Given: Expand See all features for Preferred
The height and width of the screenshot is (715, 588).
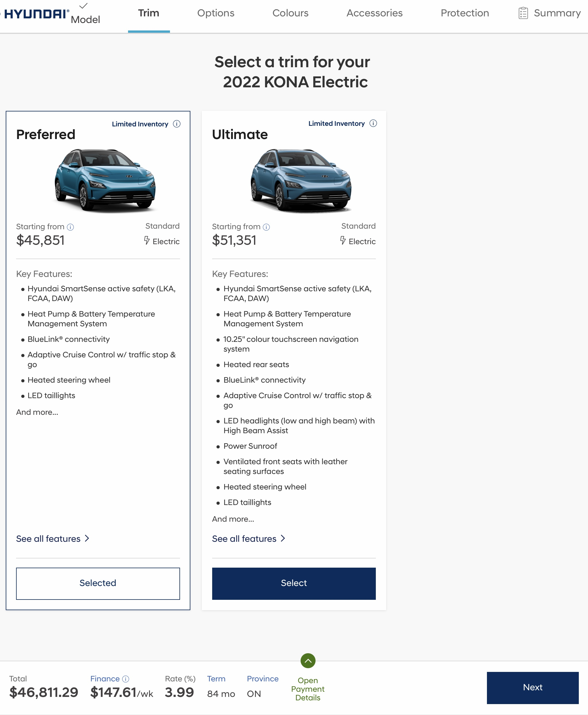Looking at the screenshot, I should pyautogui.click(x=53, y=538).
